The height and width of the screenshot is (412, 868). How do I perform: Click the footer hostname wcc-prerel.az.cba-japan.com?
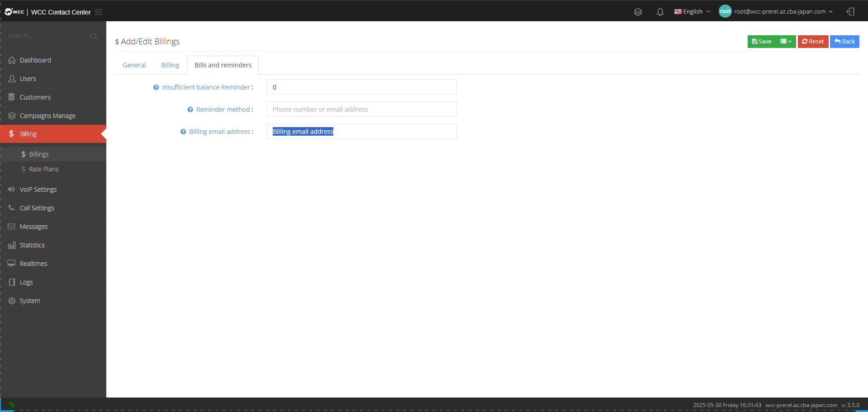coord(801,405)
